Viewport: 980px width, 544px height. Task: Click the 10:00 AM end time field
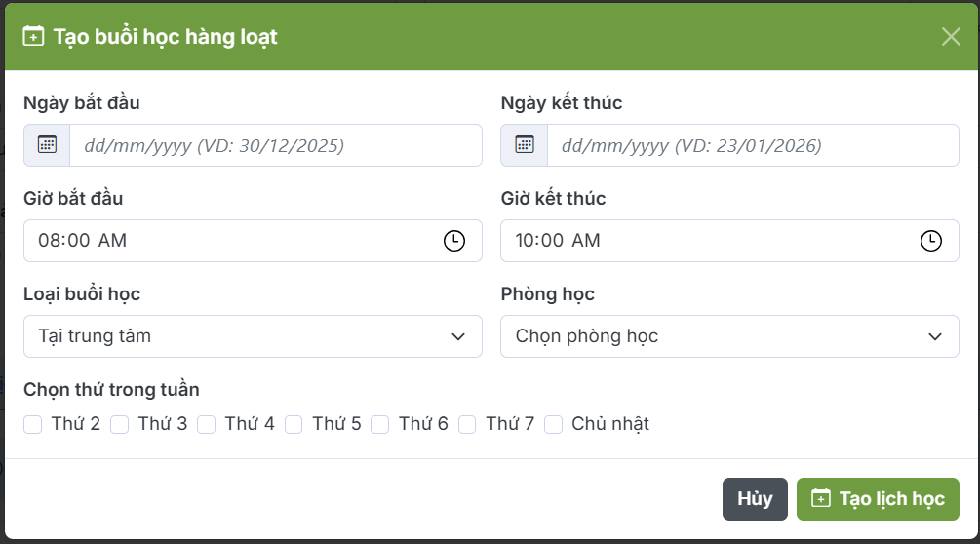[711, 241]
